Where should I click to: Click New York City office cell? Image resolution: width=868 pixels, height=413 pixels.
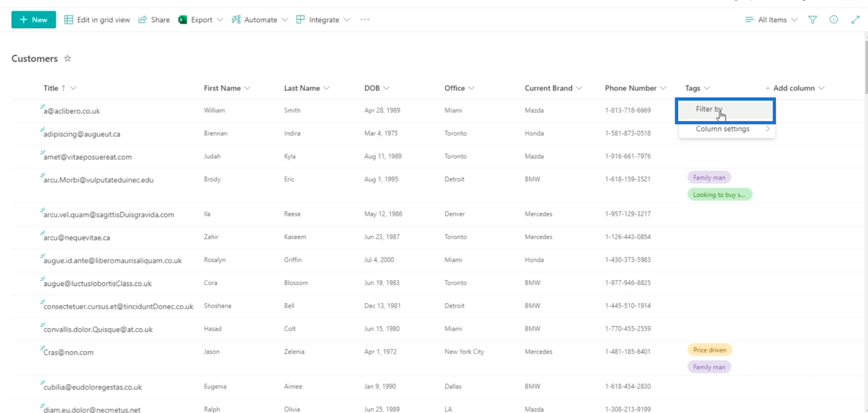[464, 352]
